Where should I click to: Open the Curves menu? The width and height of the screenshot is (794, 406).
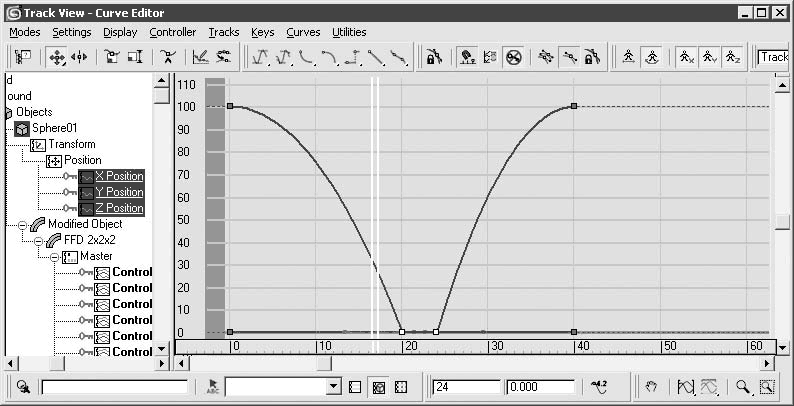[303, 32]
